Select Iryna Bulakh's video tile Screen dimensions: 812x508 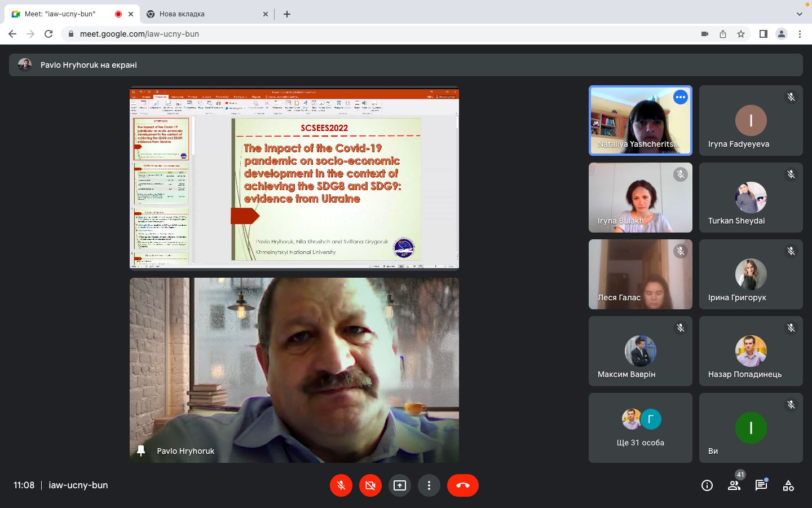coord(640,198)
